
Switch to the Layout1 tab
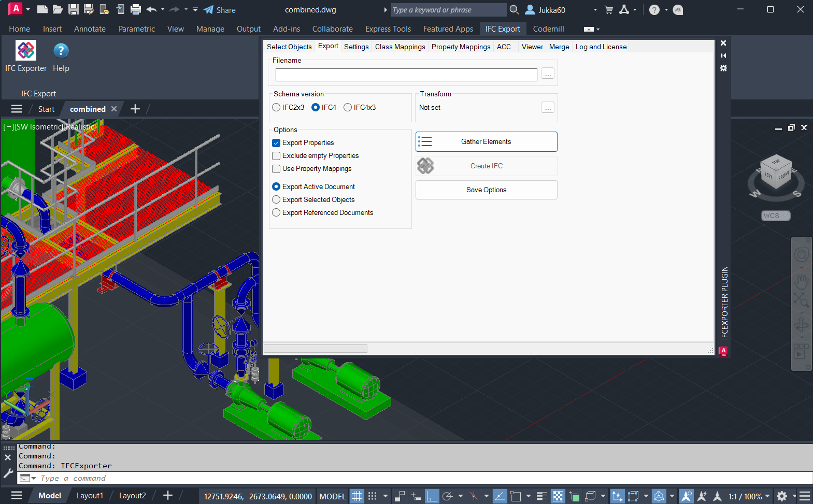pyautogui.click(x=90, y=496)
